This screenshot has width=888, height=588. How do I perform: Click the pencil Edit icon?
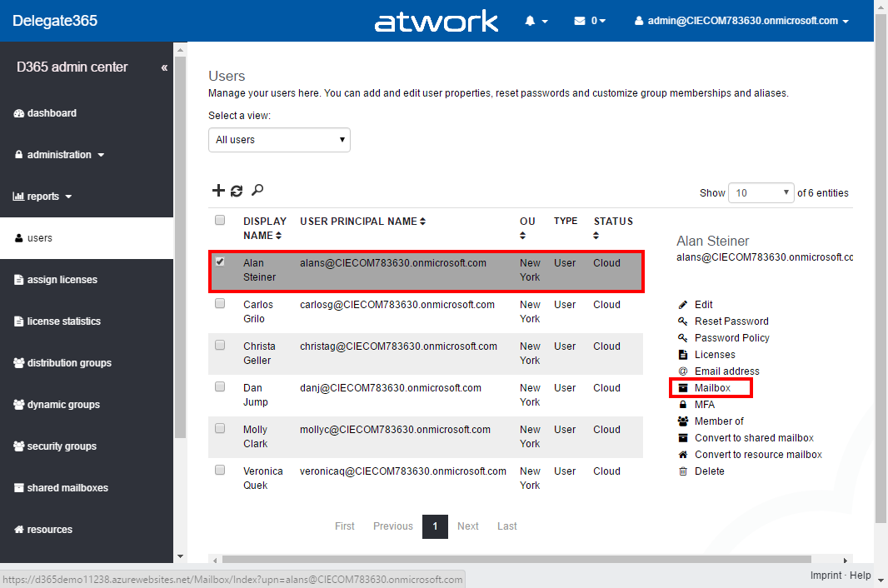683,305
